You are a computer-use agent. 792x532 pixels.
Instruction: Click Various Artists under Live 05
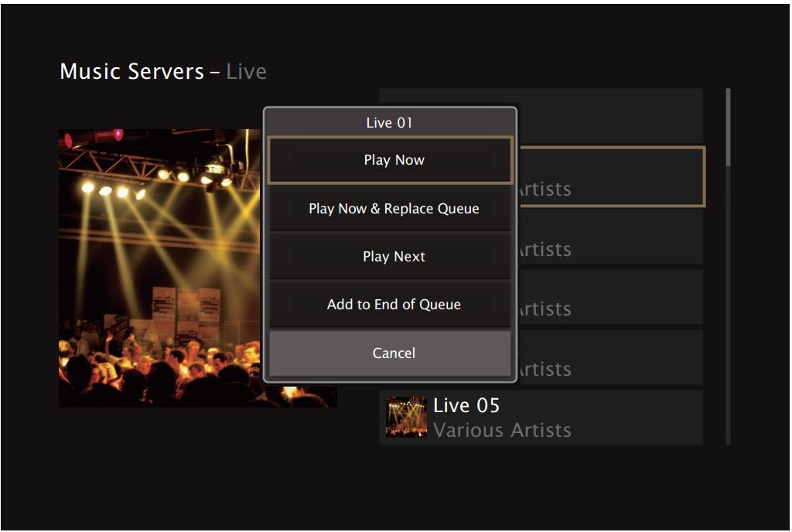[x=502, y=430]
